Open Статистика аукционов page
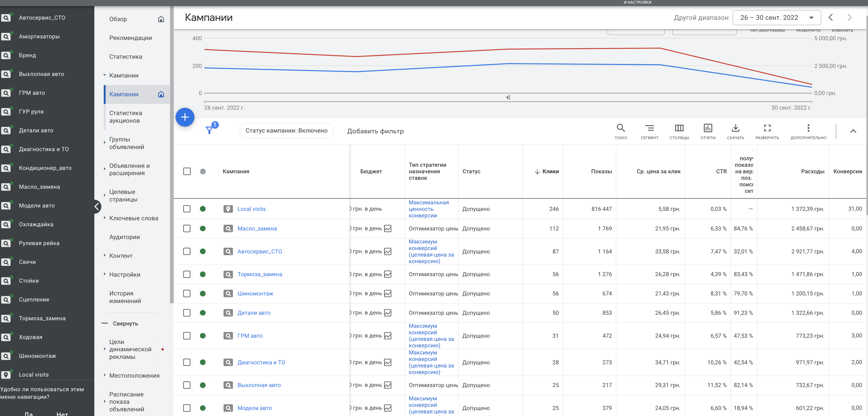 point(126,117)
